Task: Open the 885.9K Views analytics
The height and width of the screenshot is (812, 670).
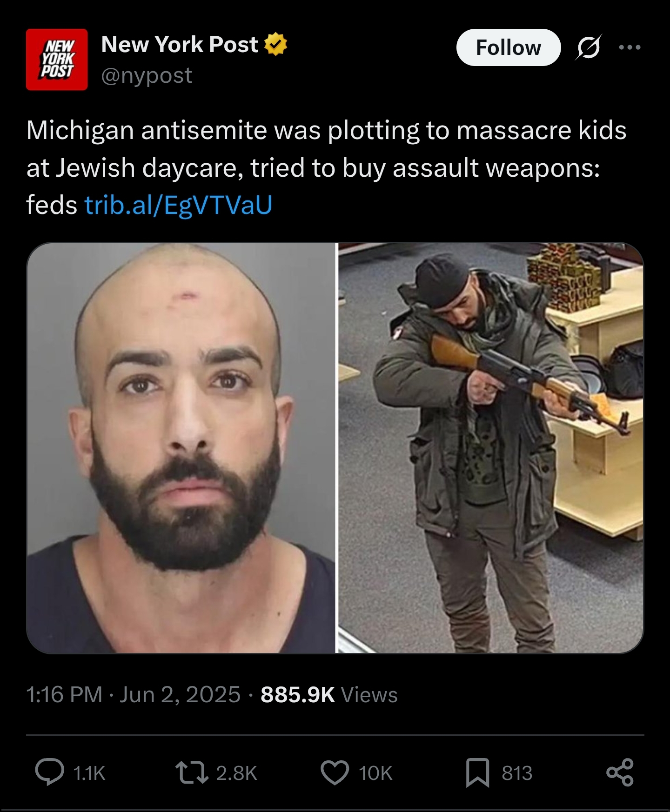Action: (x=329, y=694)
